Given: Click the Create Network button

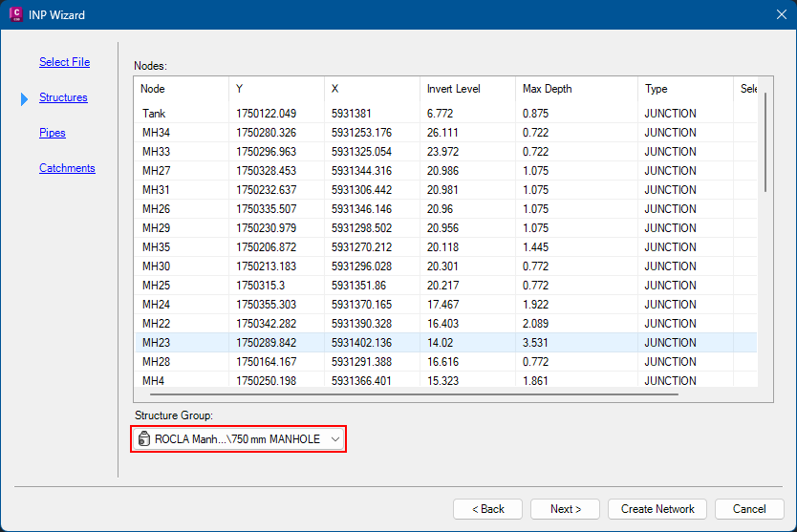Looking at the screenshot, I should point(657,509).
